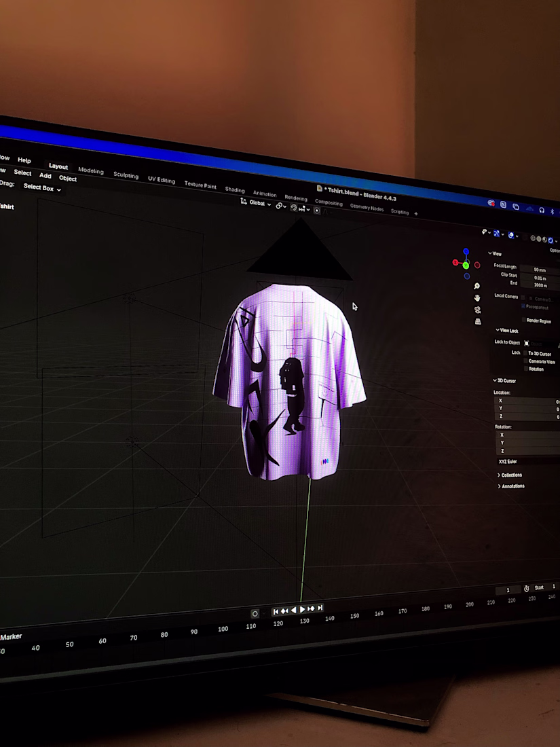Click the zoom magnifier icon in viewport

point(477,286)
